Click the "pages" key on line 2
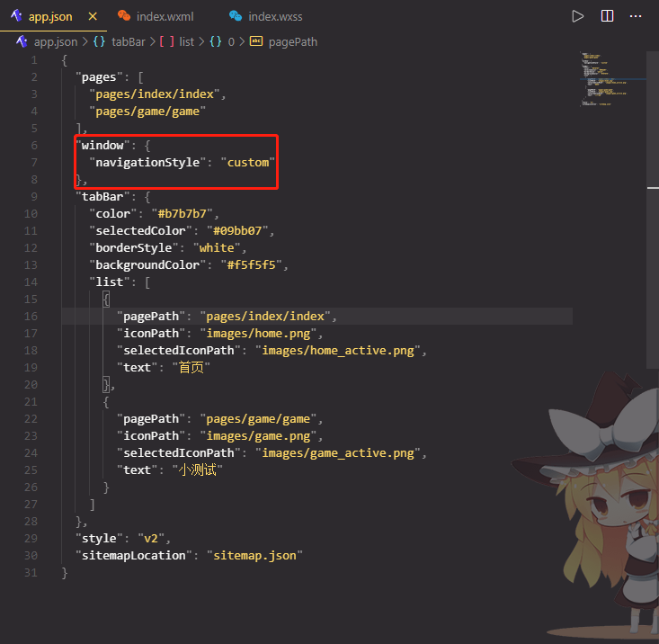This screenshot has width=659, height=644. pos(99,77)
